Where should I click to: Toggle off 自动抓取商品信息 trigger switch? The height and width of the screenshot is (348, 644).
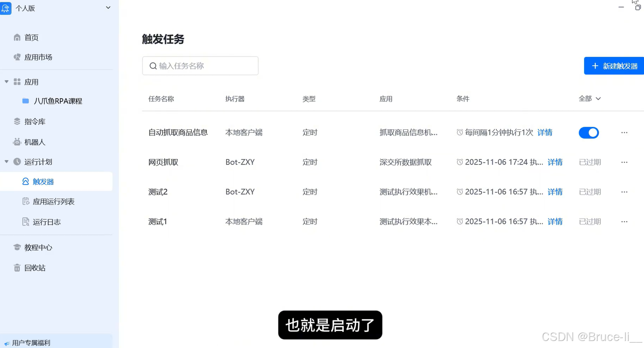click(x=589, y=133)
